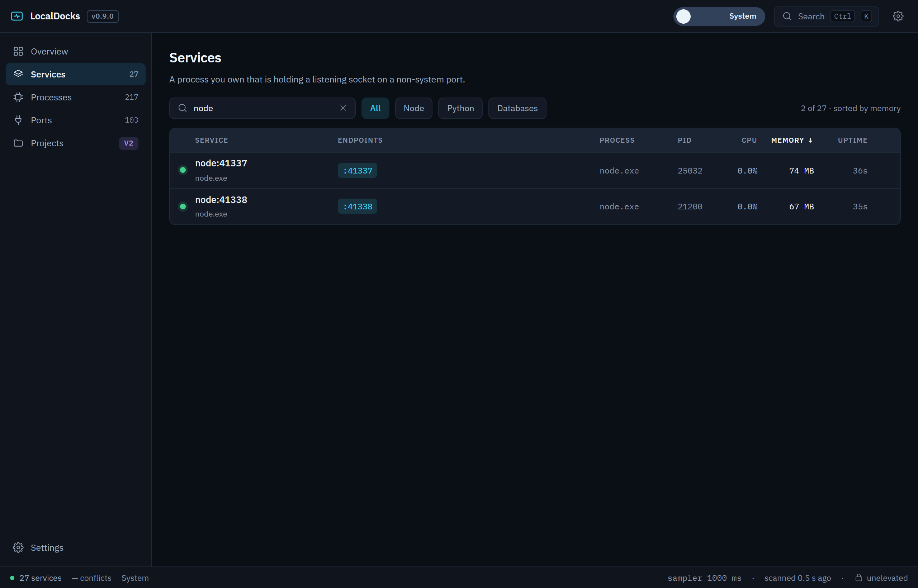
Task: Open endpoint :41337 link
Action: [x=358, y=170]
